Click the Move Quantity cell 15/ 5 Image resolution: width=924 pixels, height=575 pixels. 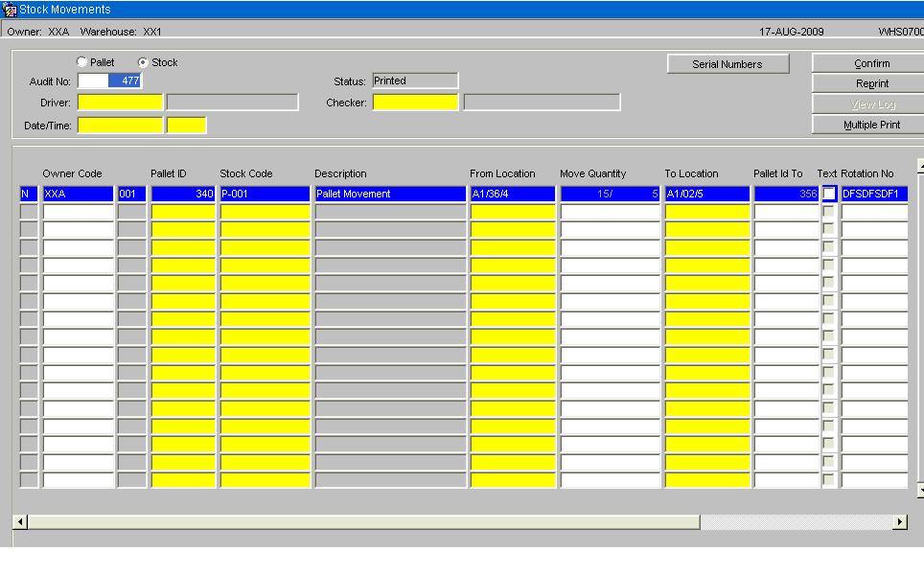pyautogui.click(x=610, y=194)
